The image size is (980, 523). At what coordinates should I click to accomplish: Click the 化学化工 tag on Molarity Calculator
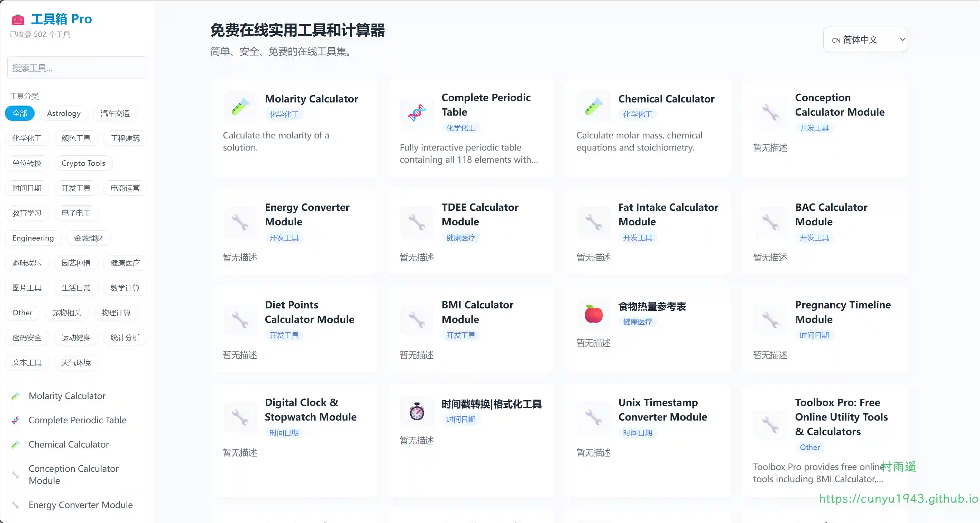pyautogui.click(x=284, y=114)
